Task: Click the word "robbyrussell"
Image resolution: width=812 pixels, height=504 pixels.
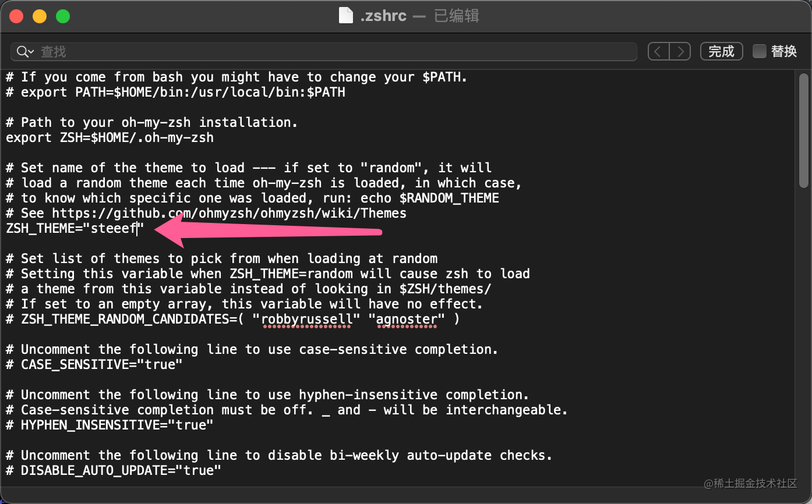Action: coord(307,320)
